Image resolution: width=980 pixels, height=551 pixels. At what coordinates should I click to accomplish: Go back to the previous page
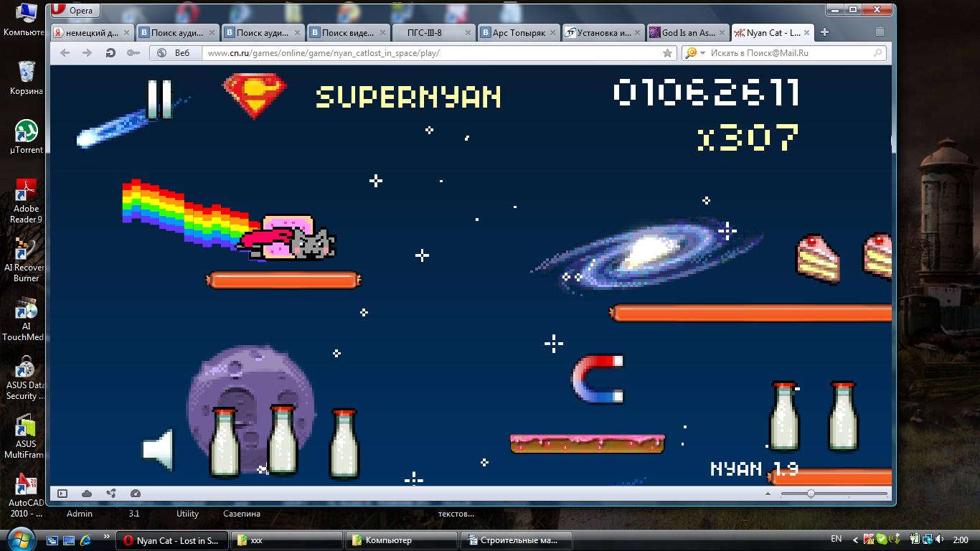tap(65, 53)
